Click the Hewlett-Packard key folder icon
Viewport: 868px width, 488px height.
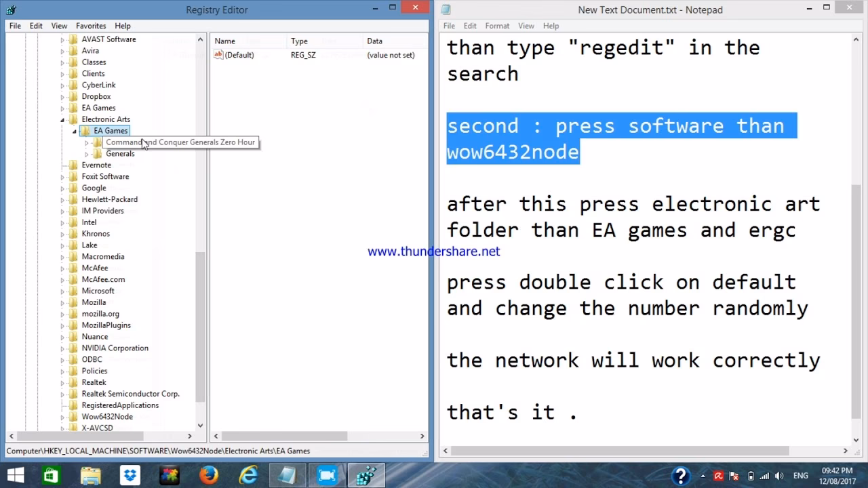coord(73,200)
